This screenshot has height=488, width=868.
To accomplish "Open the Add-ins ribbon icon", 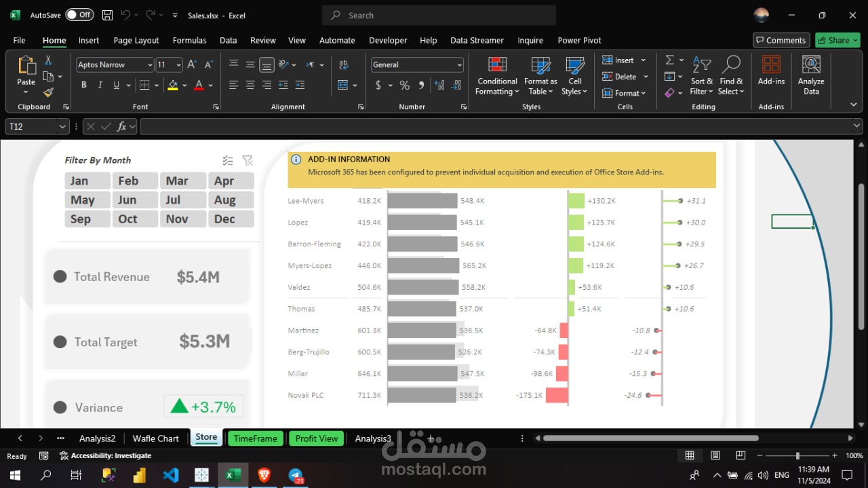I will click(771, 71).
